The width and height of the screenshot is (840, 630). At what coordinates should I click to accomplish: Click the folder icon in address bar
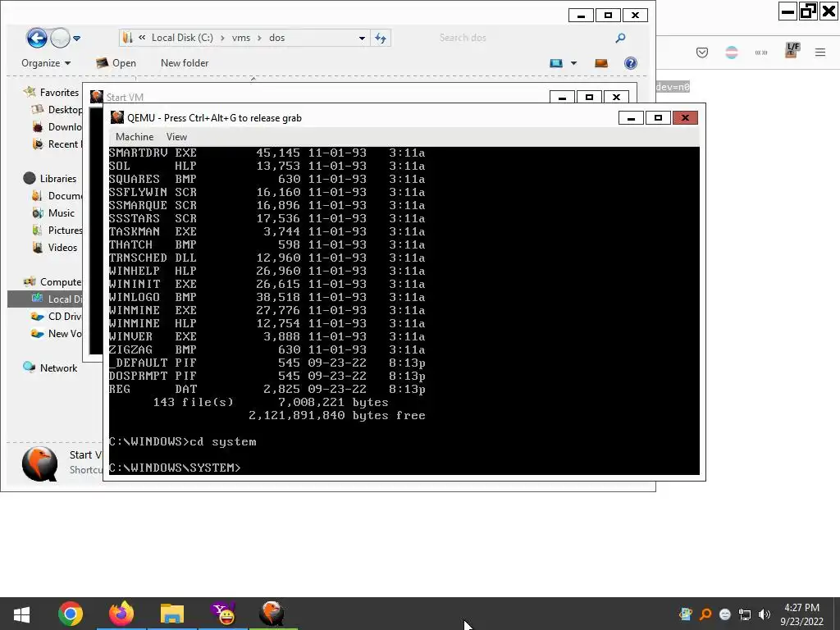[127, 38]
